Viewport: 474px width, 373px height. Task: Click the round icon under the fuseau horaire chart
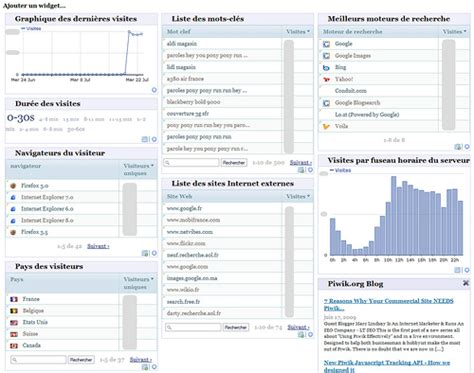coord(467,270)
